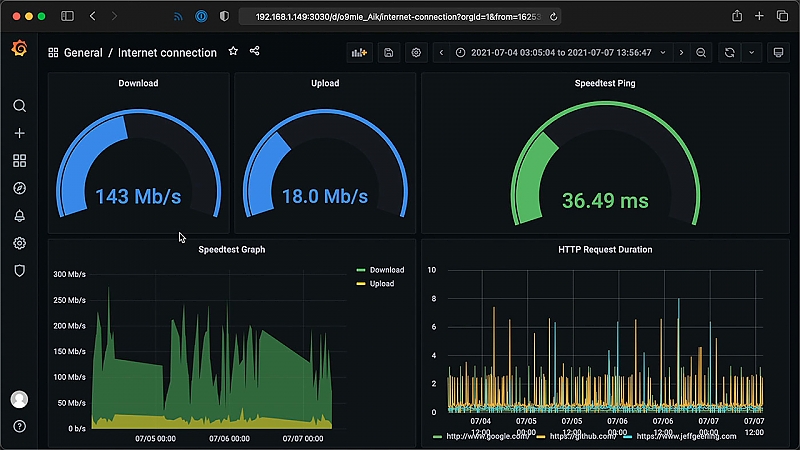Screen dimensions: 800x450
Task: Click the Safari address bar URL
Action: 397,17
